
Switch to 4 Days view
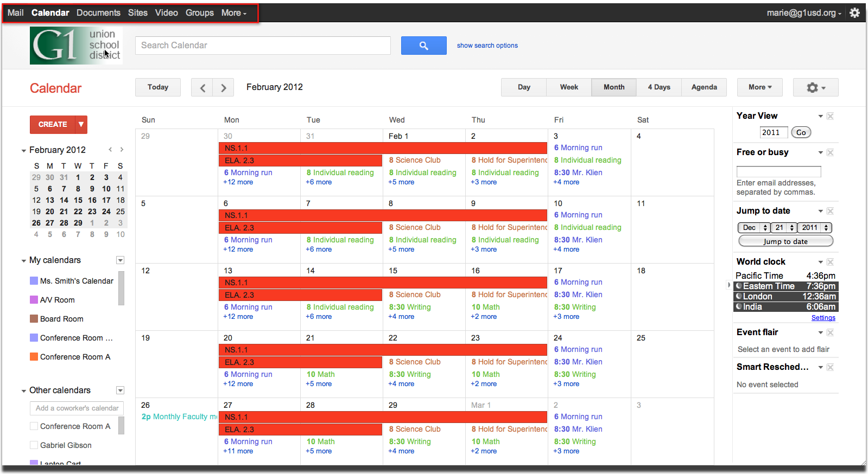(x=659, y=87)
